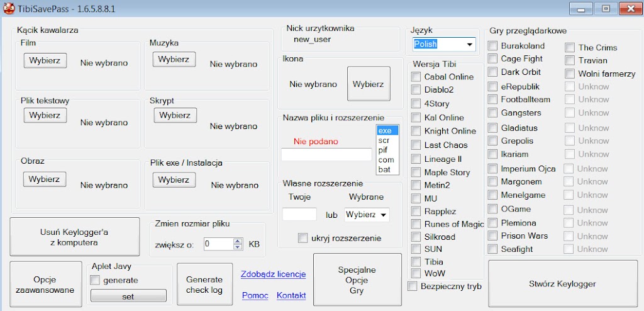Open Opcje zaawansowane
The width and height of the screenshot is (644, 311).
(45, 285)
